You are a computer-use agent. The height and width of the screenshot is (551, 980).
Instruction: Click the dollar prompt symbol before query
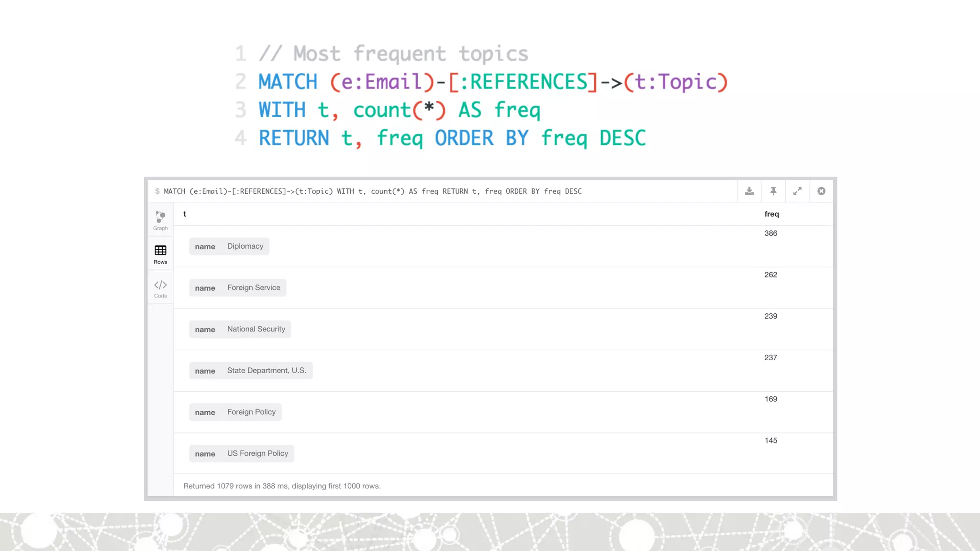click(157, 191)
